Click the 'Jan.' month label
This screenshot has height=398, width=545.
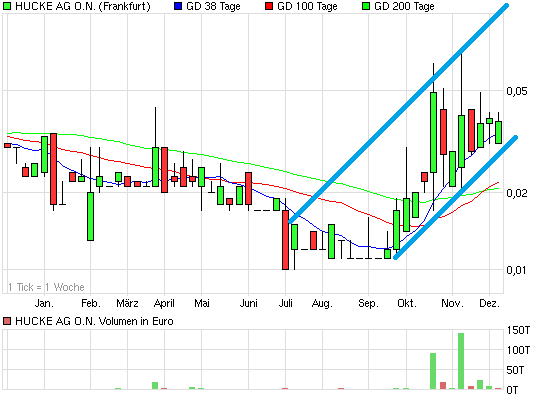pyautogui.click(x=44, y=303)
